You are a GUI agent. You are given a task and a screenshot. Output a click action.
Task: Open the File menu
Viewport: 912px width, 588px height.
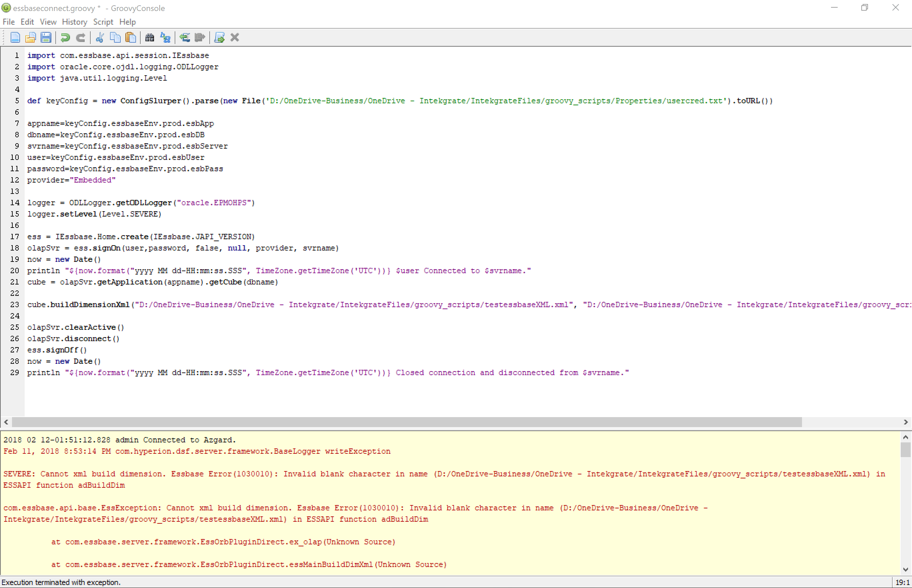[x=8, y=22]
